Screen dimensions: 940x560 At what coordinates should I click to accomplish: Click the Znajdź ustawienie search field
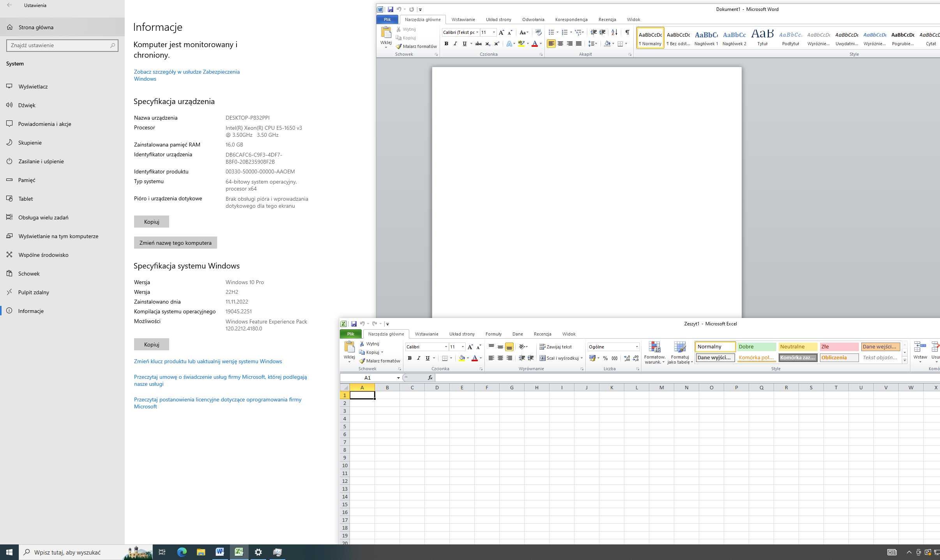[x=62, y=45]
